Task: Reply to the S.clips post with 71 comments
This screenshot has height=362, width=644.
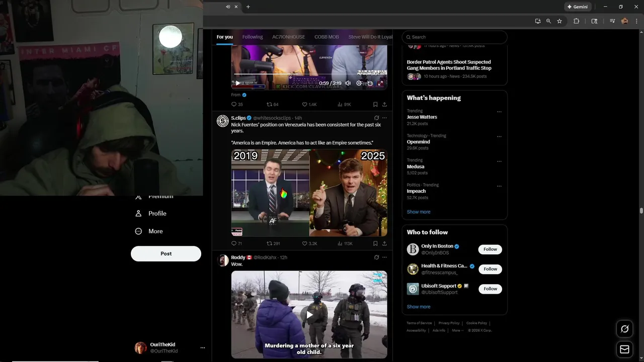Action: [236, 243]
